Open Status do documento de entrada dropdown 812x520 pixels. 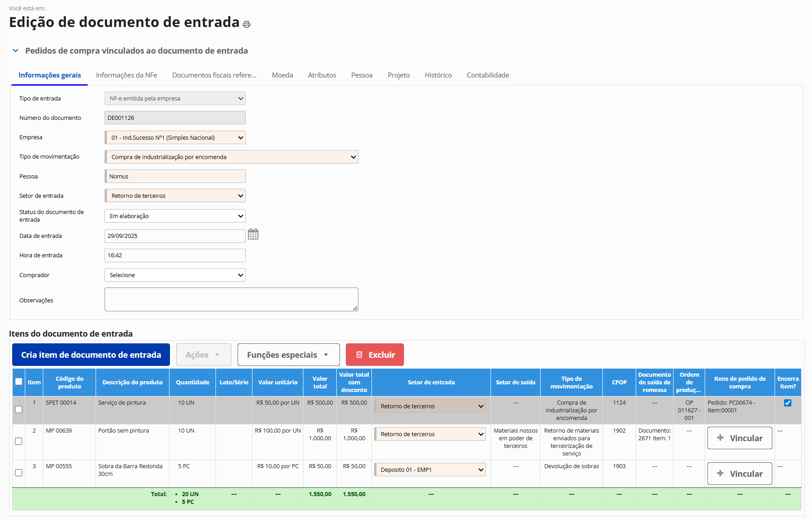pyautogui.click(x=175, y=216)
